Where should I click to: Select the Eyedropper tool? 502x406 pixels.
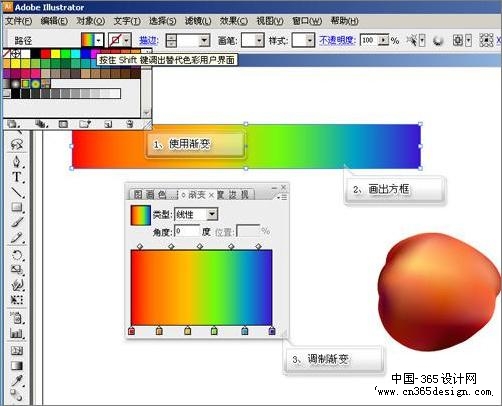17,381
